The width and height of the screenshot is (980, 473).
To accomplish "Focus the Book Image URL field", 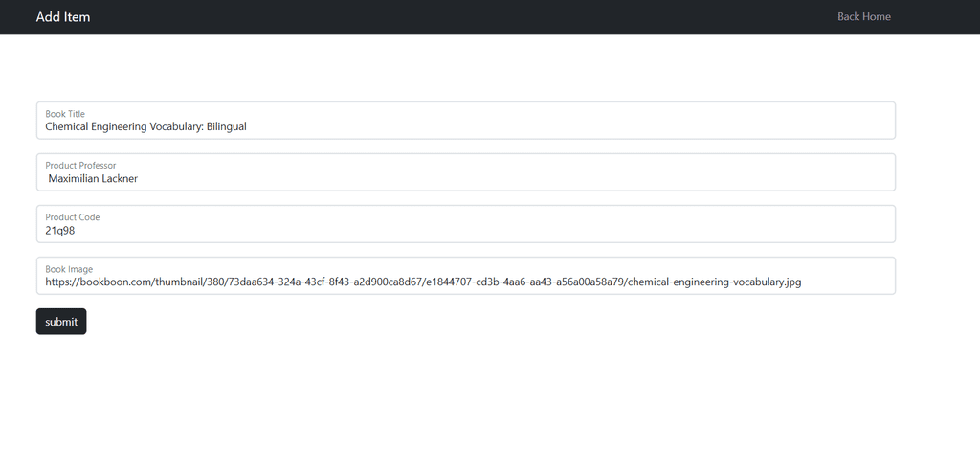I will (x=466, y=276).
